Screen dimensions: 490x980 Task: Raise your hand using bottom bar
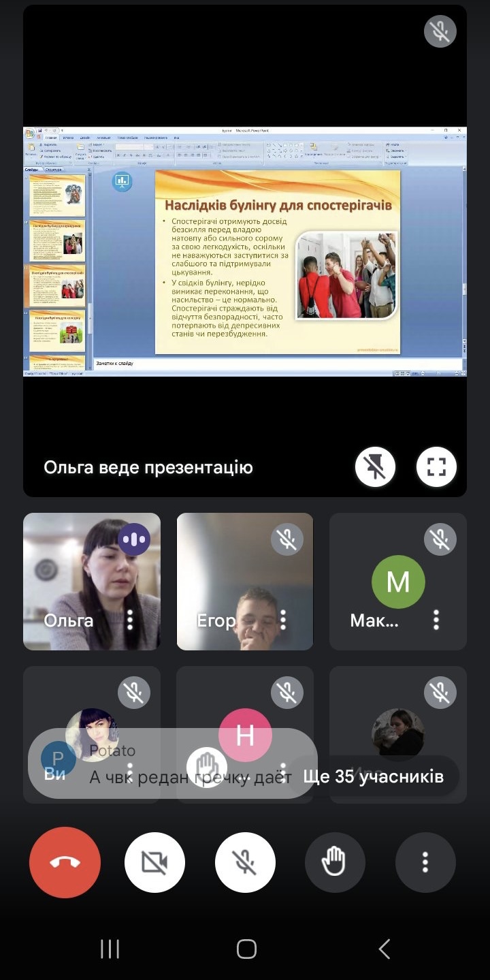[335, 863]
